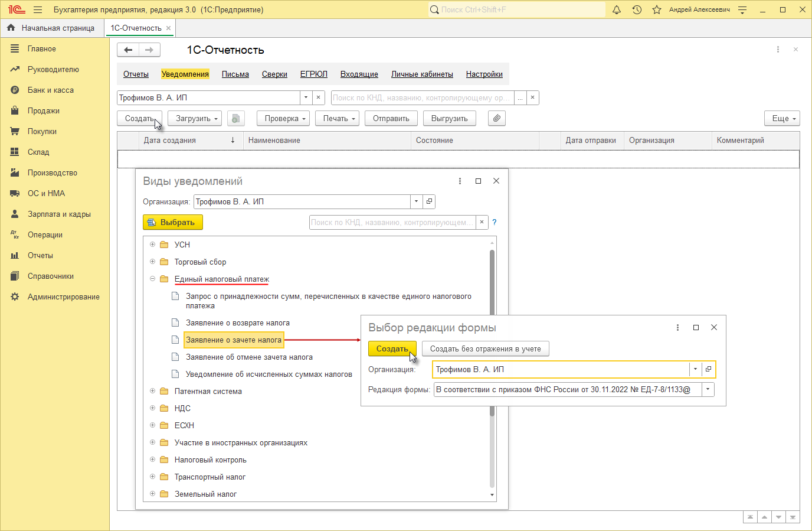812x531 pixels.
Task: Click the yellow Выбрать button
Action: pos(173,223)
